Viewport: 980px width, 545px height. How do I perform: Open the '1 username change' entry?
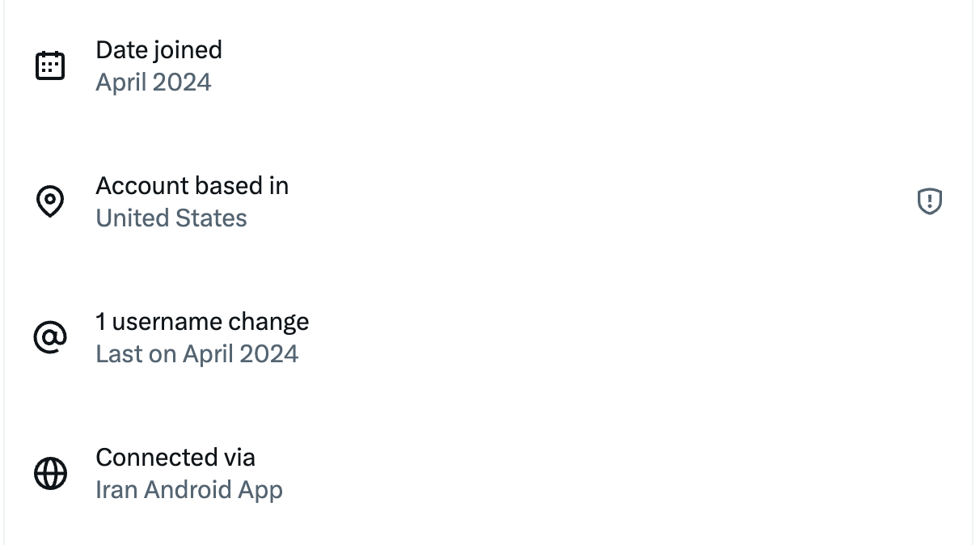click(202, 322)
